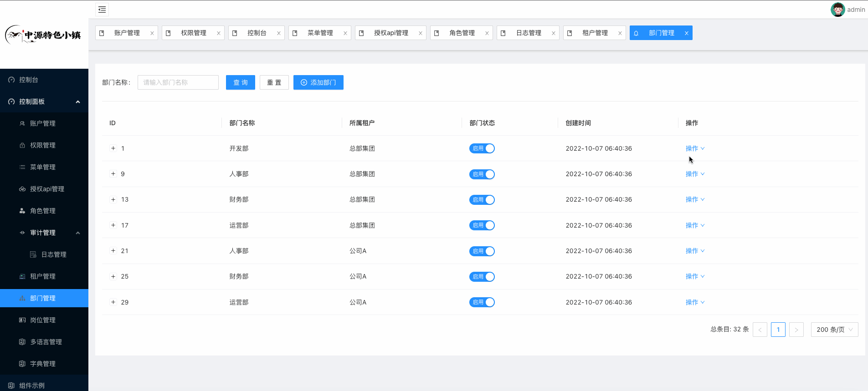Open 岗位管理 in the sidebar

coord(44,320)
